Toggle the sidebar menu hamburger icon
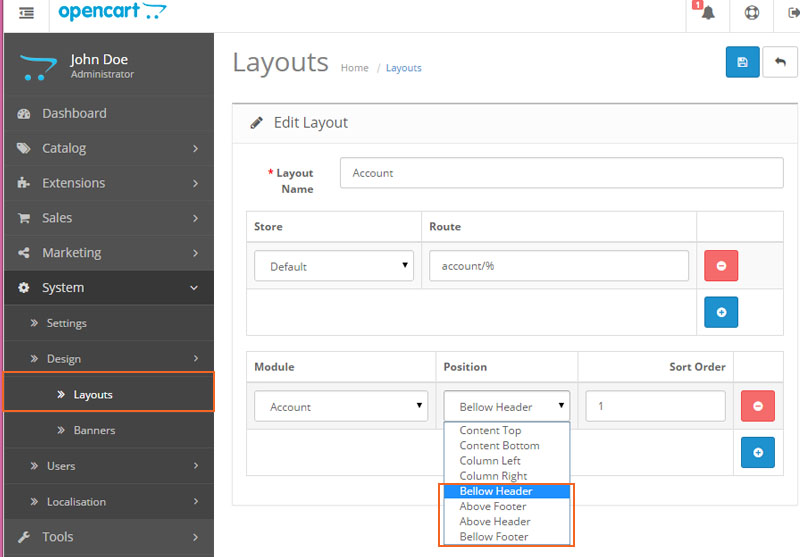 coord(26,13)
